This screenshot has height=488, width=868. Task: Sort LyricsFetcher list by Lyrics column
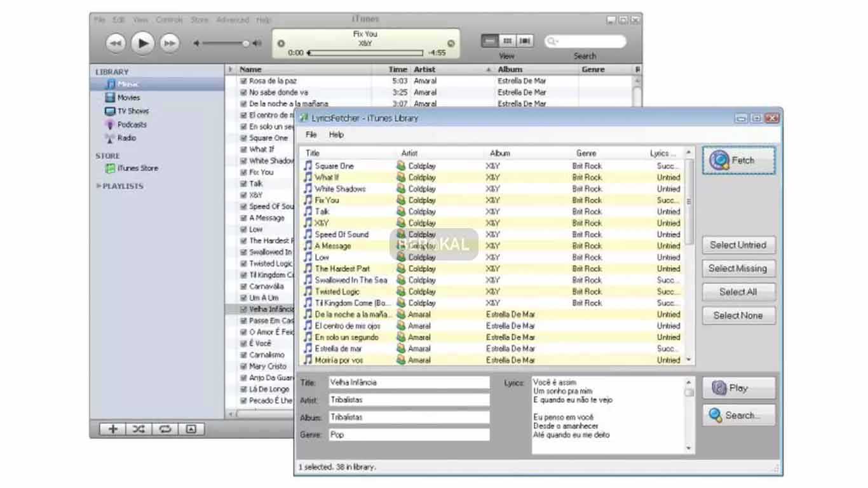663,153
